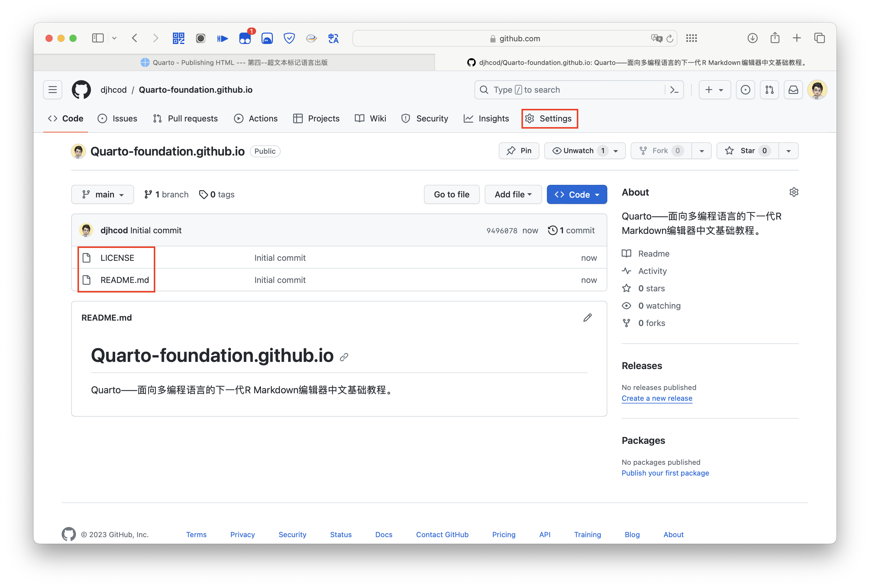Open the LICENSE file
The height and width of the screenshot is (588, 870).
pyautogui.click(x=117, y=258)
